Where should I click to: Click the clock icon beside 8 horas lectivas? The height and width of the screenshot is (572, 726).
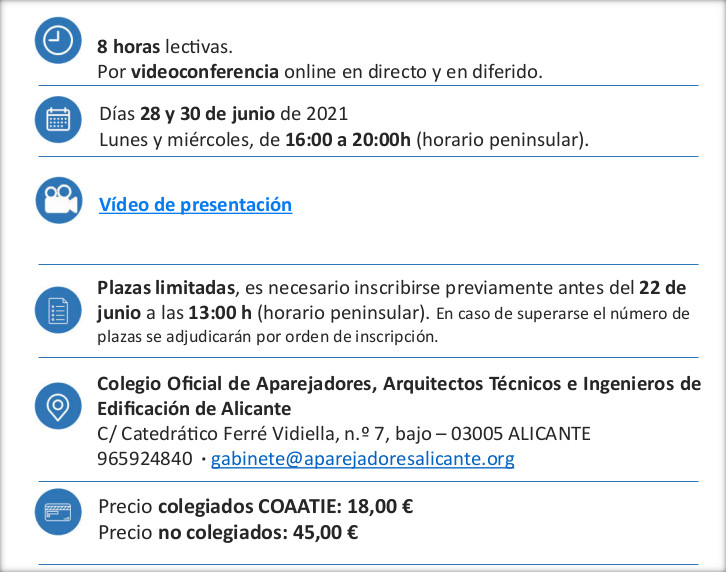pyautogui.click(x=58, y=40)
